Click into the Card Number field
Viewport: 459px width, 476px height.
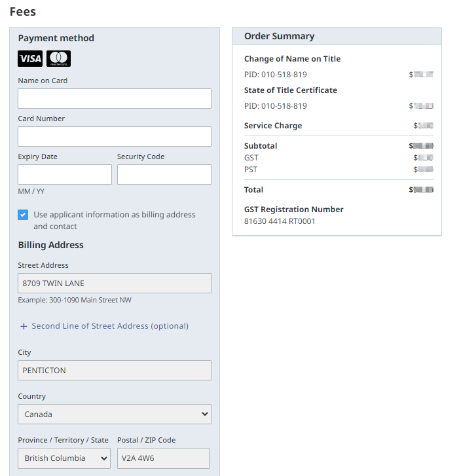pyautogui.click(x=114, y=136)
